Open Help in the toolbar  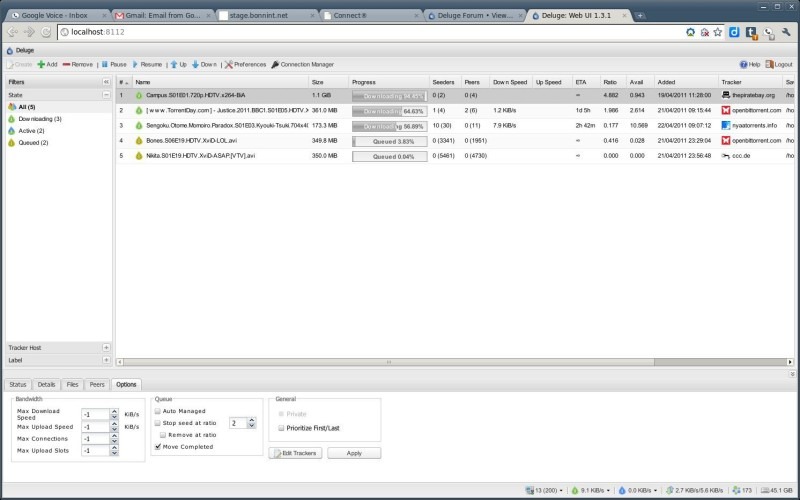[749, 65]
